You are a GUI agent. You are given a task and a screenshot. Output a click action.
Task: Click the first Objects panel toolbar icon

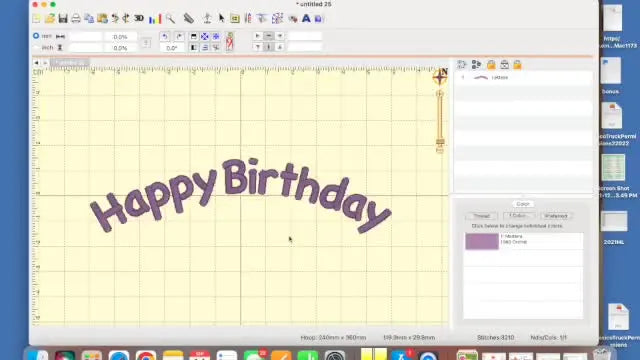tap(462, 64)
